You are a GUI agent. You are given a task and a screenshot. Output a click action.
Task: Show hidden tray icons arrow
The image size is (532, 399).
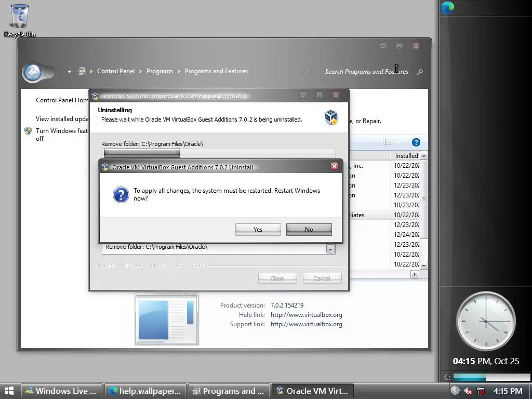coord(455,391)
